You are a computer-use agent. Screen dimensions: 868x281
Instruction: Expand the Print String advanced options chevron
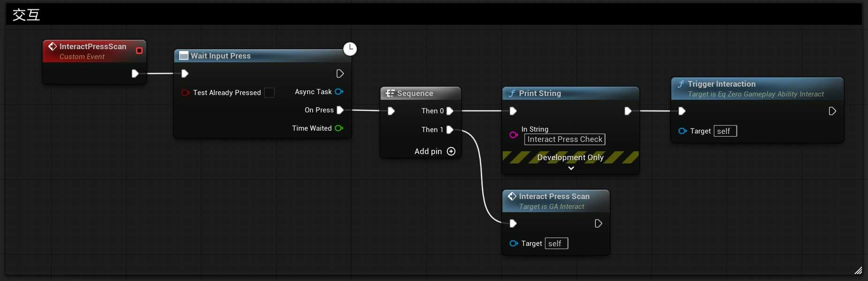point(571,168)
